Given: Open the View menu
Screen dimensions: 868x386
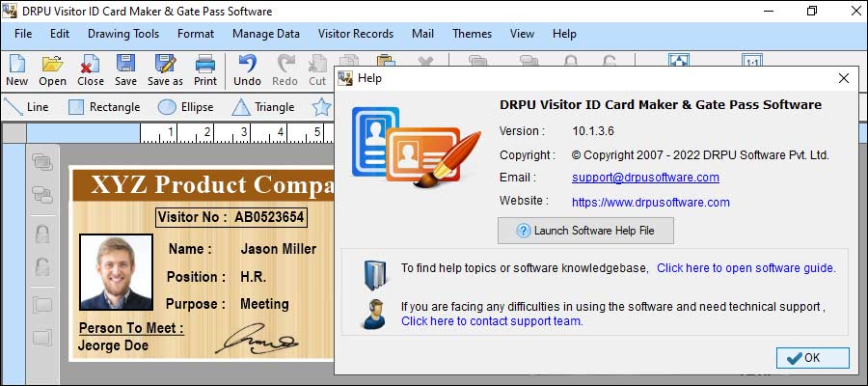Looking at the screenshot, I should point(522,34).
